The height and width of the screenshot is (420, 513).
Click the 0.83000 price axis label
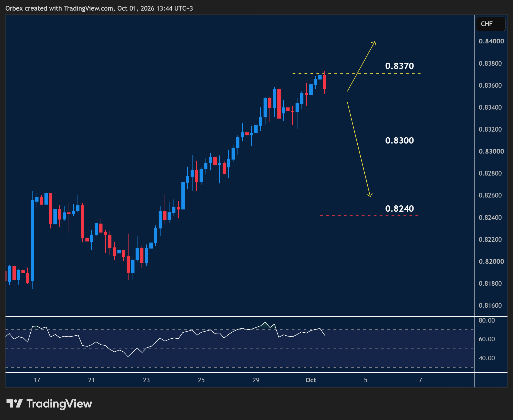coord(491,151)
